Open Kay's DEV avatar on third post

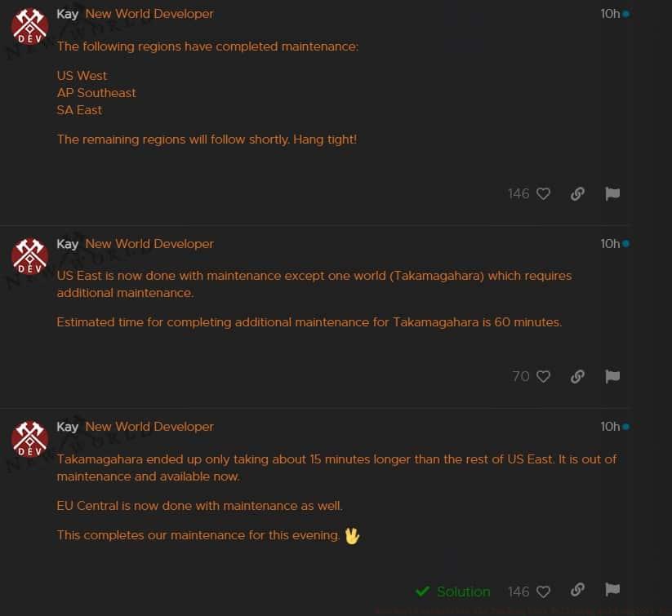coord(29,439)
